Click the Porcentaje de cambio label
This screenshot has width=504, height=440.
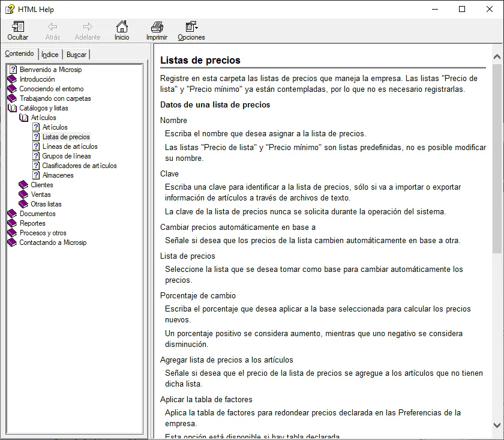pos(198,295)
